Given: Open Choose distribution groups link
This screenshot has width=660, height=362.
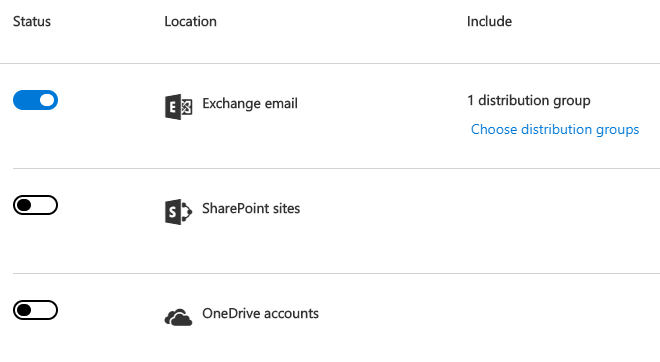Looking at the screenshot, I should click(555, 130).
